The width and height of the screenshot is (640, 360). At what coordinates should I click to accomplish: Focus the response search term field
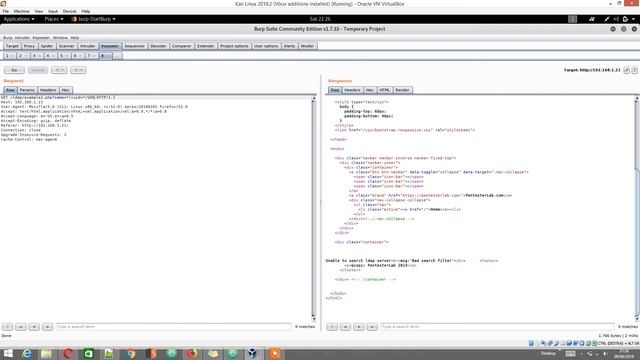497,327
